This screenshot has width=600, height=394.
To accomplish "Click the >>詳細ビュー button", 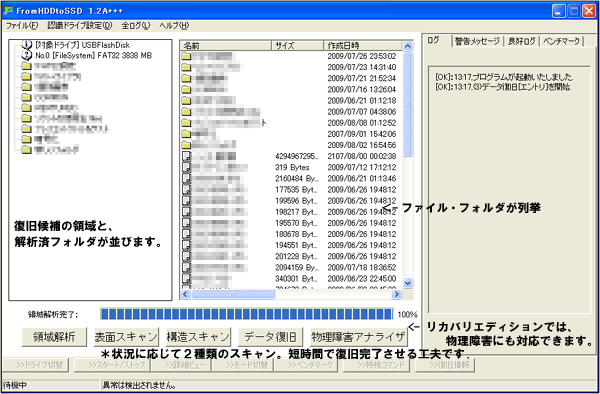I will pos(181,365).
